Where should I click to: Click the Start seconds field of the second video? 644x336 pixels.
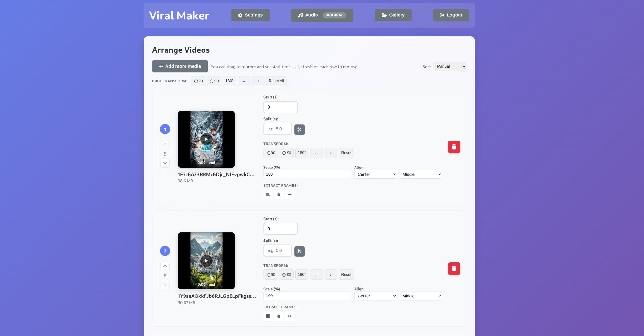pos(280,229)
